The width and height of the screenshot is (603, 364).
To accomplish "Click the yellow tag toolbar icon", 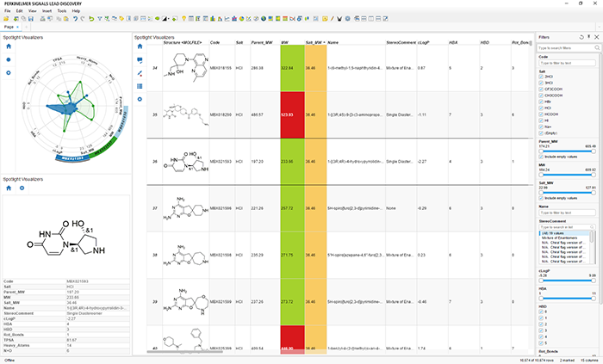I will tap(121, 18).
